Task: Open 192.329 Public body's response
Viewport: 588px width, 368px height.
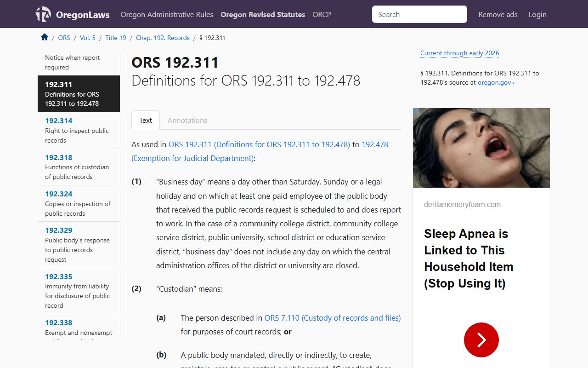Action: tap(79, 245)
